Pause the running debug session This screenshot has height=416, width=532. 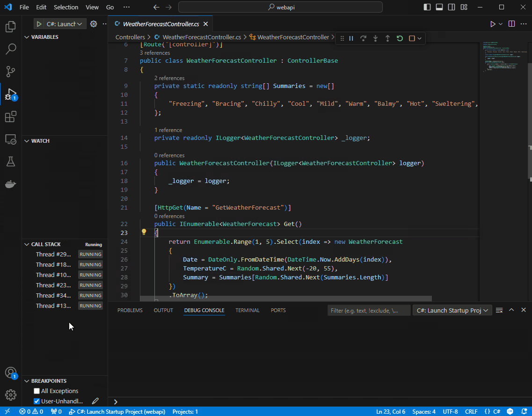coord(351,38)
